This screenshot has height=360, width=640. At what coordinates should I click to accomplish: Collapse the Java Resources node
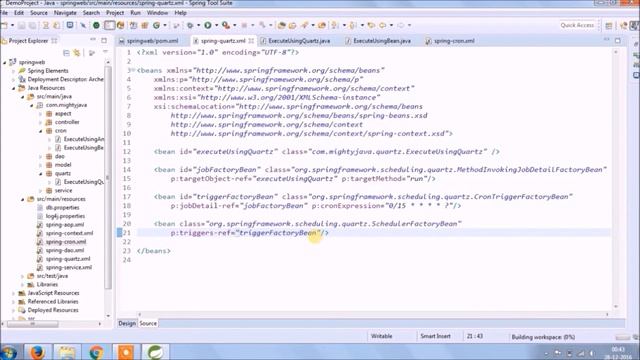[13, 88]
